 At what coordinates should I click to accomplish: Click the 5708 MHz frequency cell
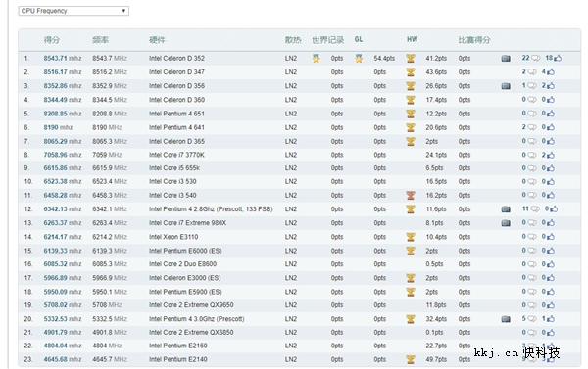pos(107,305)
